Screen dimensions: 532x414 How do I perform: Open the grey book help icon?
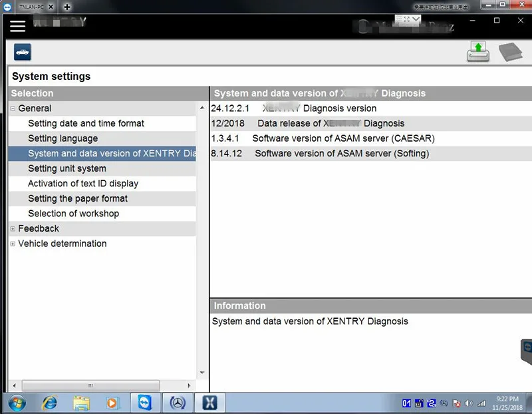(x=510, y=52)
